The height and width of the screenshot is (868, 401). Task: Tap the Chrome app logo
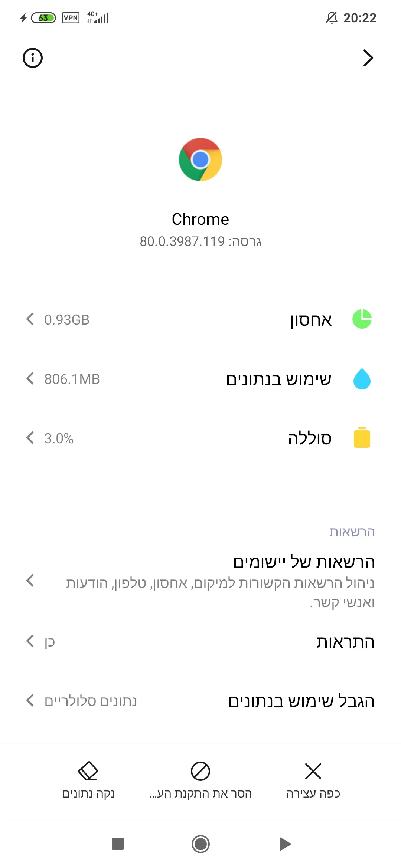pyautogui.click(x=200, y=160)
